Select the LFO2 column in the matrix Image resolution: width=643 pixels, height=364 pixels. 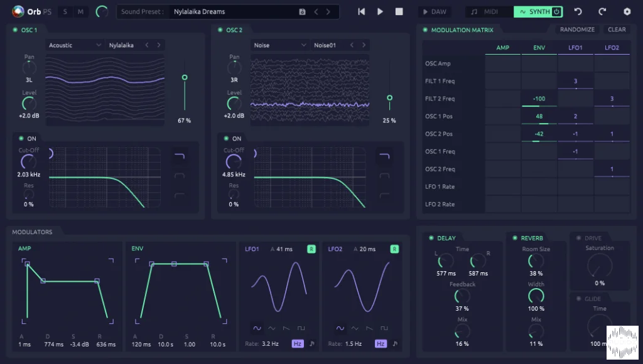[612, 48]
